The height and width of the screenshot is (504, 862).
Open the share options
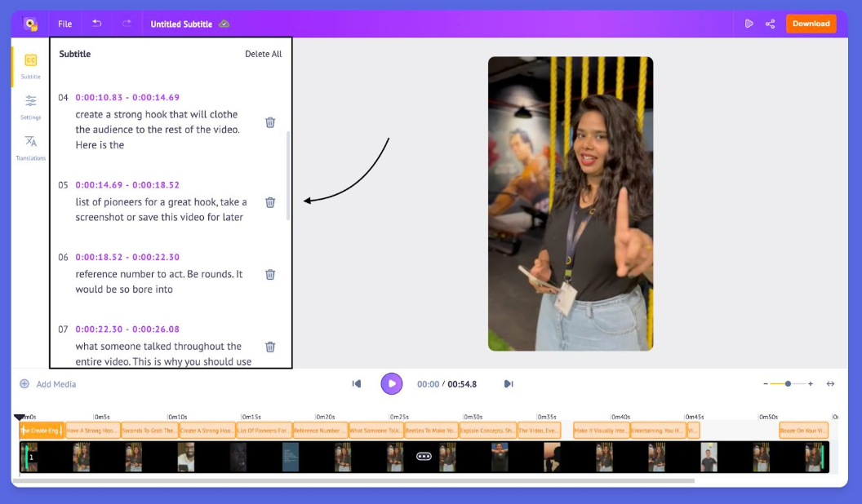pos(771,24)
